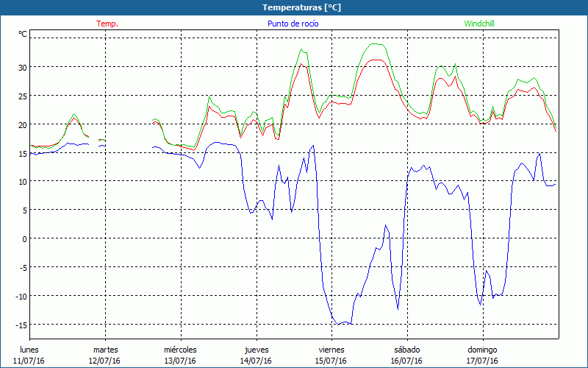The height and width of the screenshot is (368, 588).
Task: Choose the viernes 15/07/16 date label
Action: (331, 355)
